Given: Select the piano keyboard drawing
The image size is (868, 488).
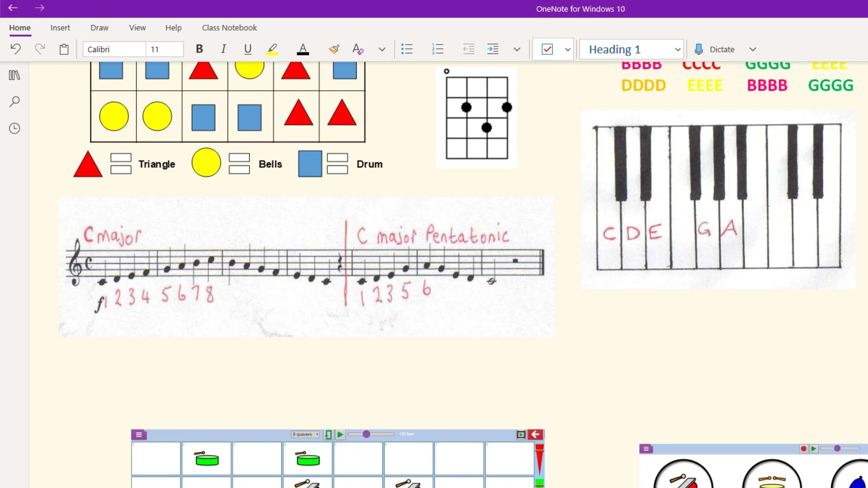Looking at the screenshot, I should [718, 199].
